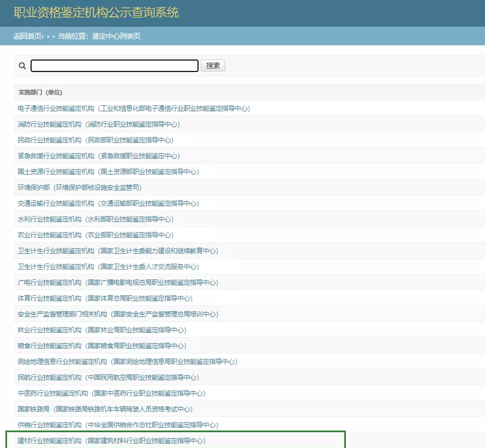Viewport: 485px width, 448px height.
Task: Open 紧急救援行业技能鉴定机构 link
Action: [x=99, y=156]
